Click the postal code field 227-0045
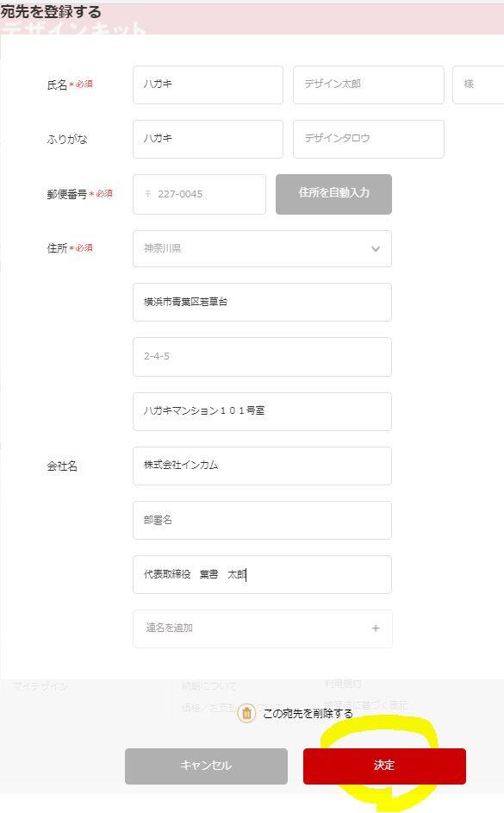Viewport: 504px width, 813px height. [199, 194]
